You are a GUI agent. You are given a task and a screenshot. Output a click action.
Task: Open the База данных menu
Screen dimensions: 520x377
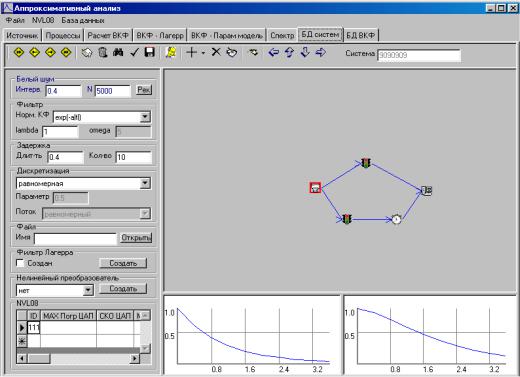pos(83,20)
